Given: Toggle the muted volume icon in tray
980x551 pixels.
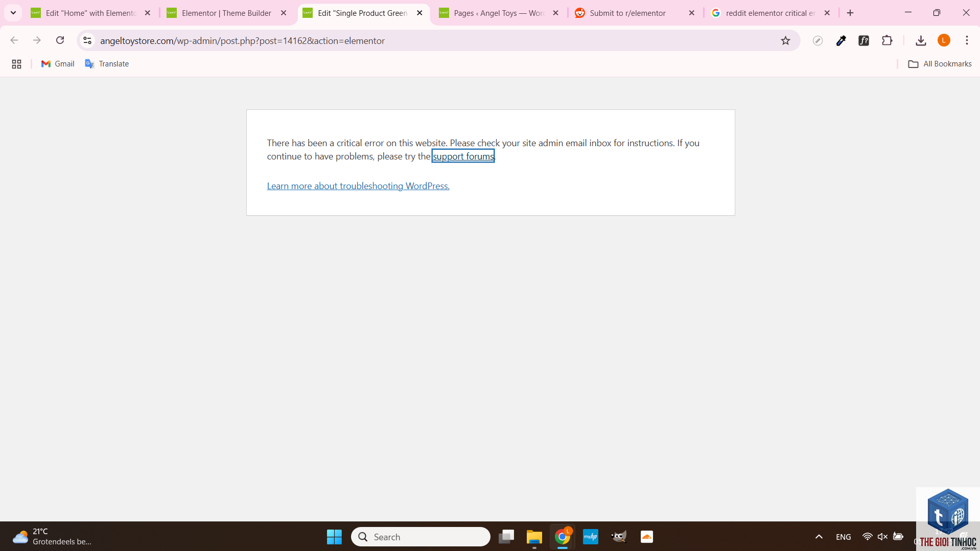Looking at the screenshot, I should (x=882, y=537).
